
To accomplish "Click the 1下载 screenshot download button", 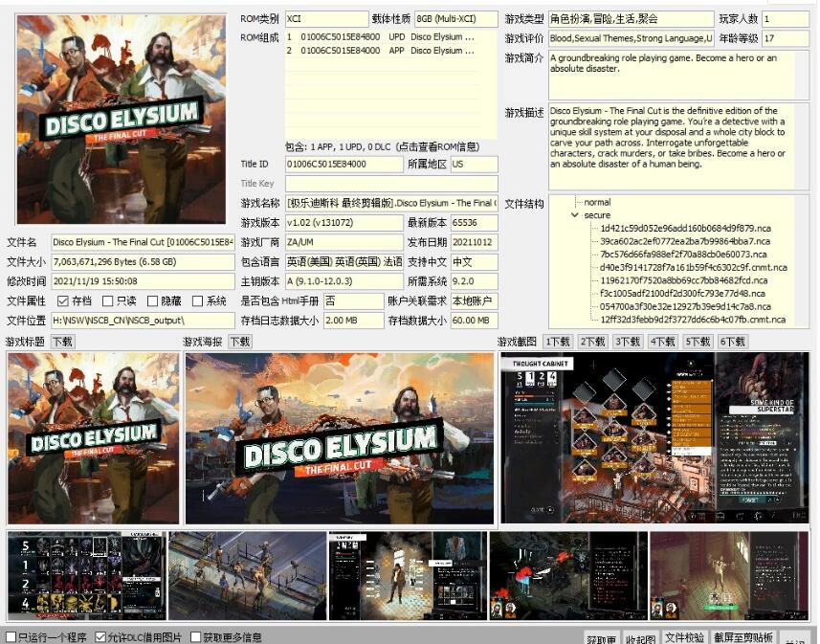I will (x=558, y=342).
